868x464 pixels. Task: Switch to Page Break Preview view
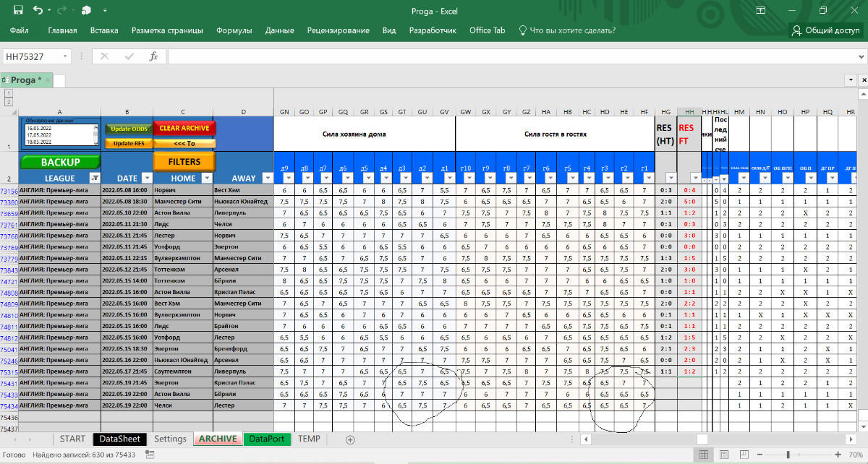(745, 455)
